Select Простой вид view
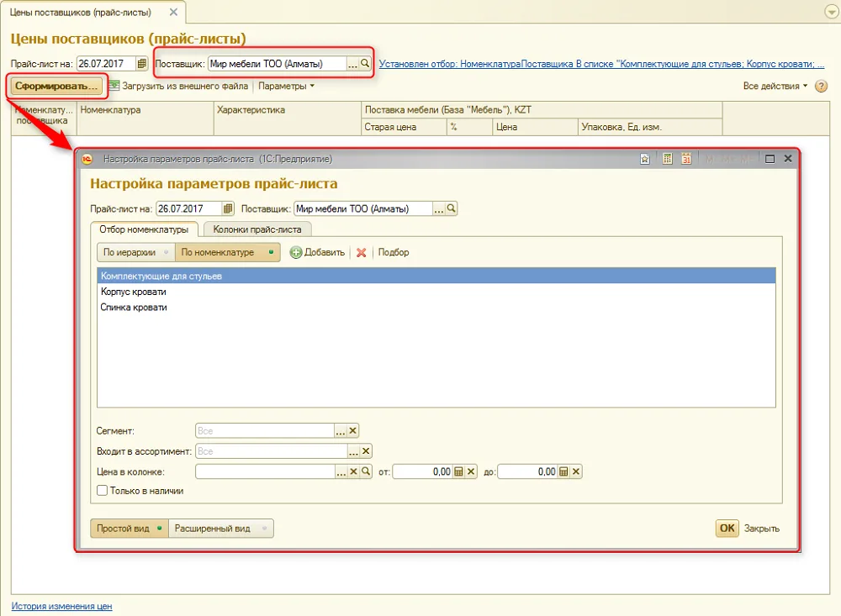This screenshot has height=616, width=841. (x=130, y=529)
